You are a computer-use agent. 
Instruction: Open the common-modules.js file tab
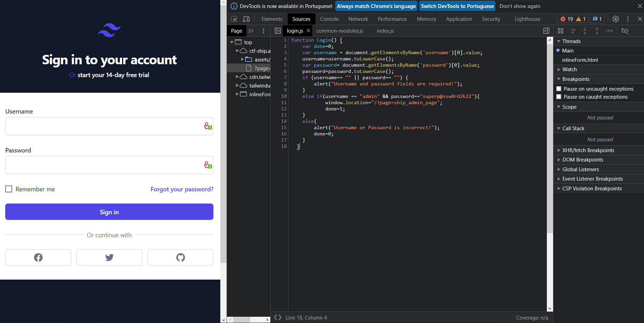tap(340, 31)
